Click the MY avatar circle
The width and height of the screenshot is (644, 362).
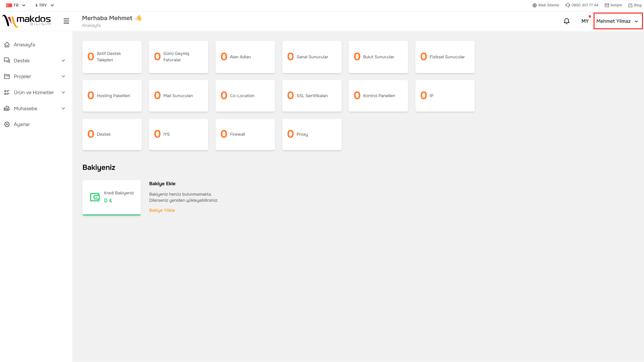click(585, 21)
